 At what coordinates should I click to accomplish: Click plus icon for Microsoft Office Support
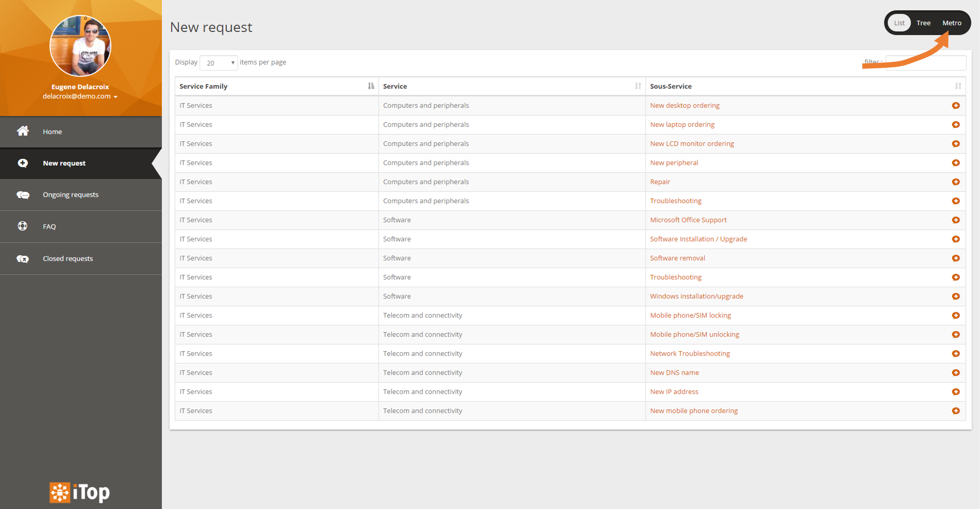[x=956, y=220]
